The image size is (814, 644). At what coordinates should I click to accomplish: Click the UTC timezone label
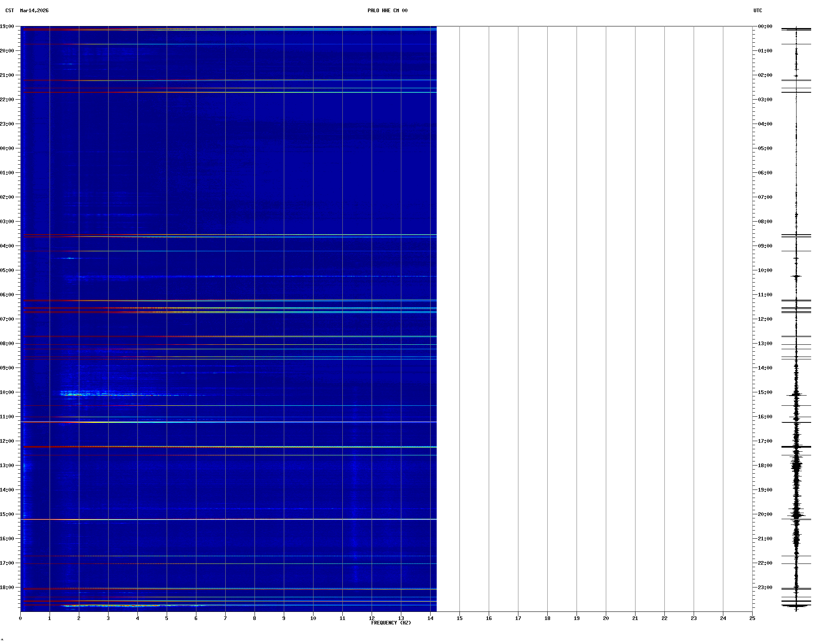757,11
